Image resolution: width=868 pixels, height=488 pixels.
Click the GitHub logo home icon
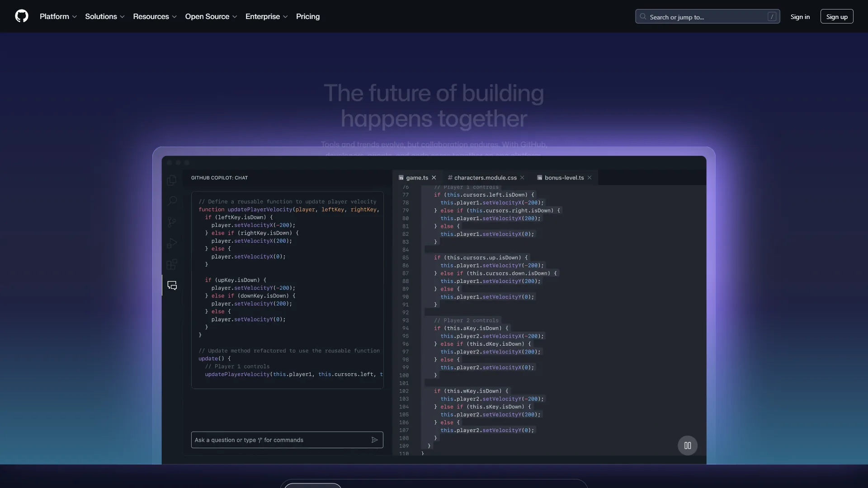click(22, 16)
